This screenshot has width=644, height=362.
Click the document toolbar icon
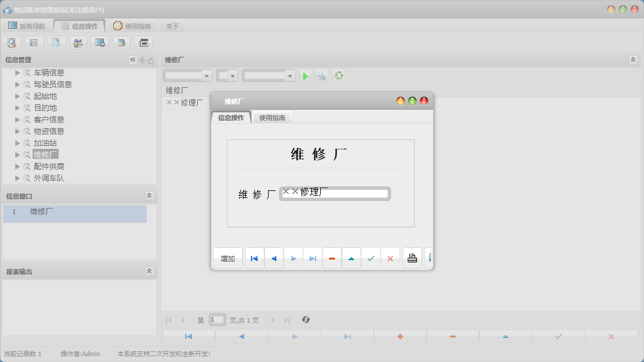pos(55,42)
